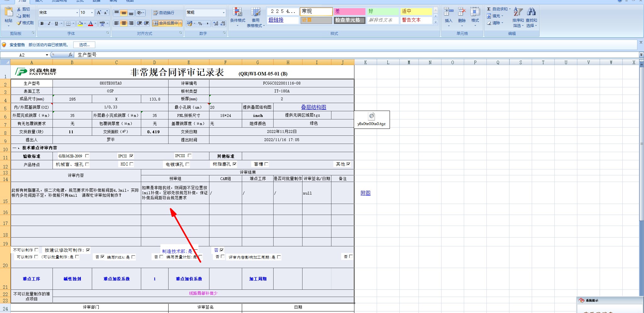This screenshot has width=644, height=313.
Task: Click the Cut (剪切) scissors icon
Action: tap(19, 9)
